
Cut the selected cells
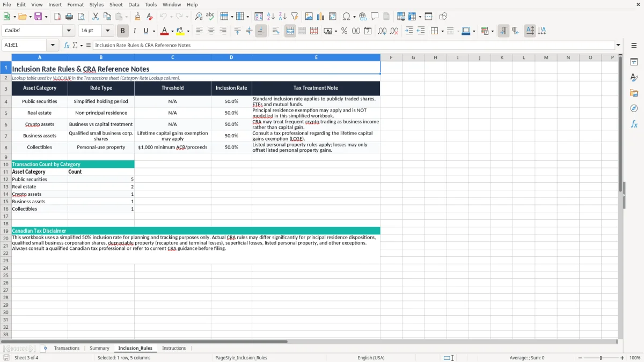96,17
